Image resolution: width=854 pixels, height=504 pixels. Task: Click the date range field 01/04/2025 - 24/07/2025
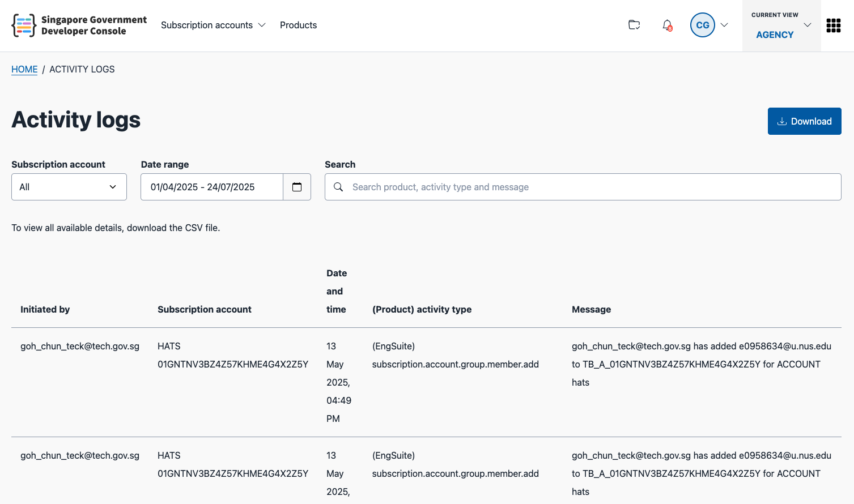[x=212, y=187]
